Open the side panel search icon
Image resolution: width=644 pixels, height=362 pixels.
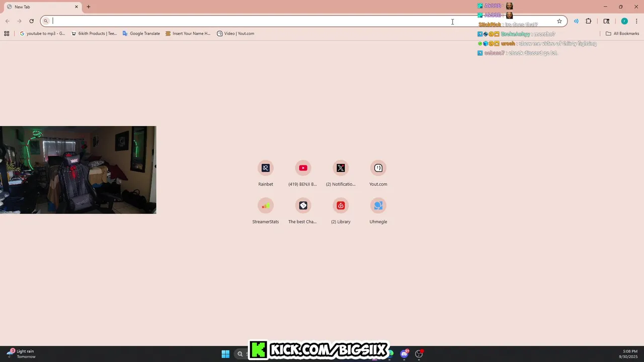[606, 21]
